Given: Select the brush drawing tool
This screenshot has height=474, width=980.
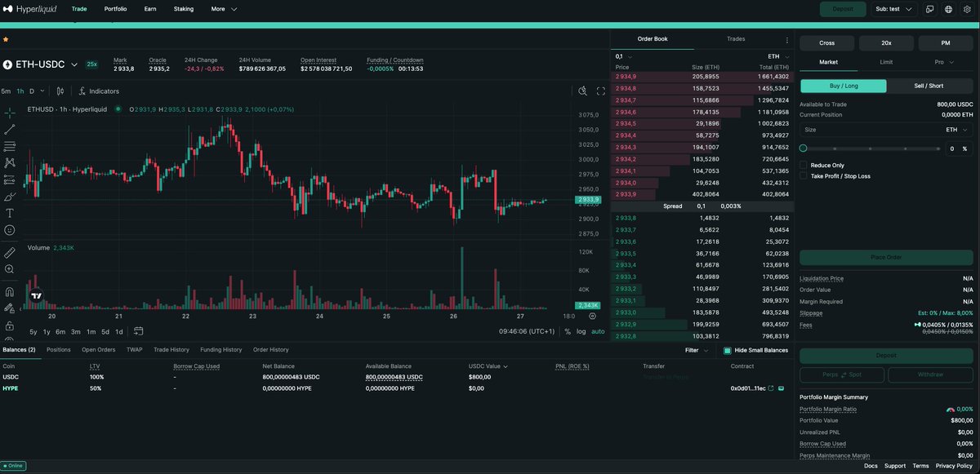Looking at the screenshot, I should point(10,197).
